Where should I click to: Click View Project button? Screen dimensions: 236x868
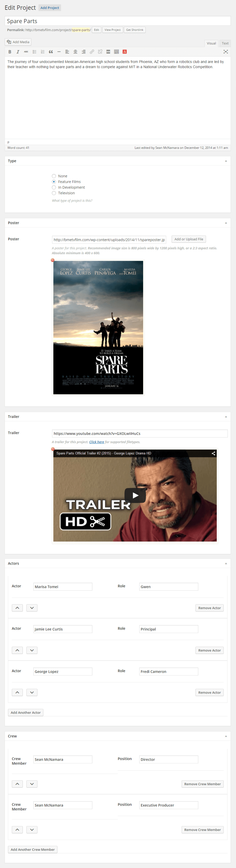point(112,30)
